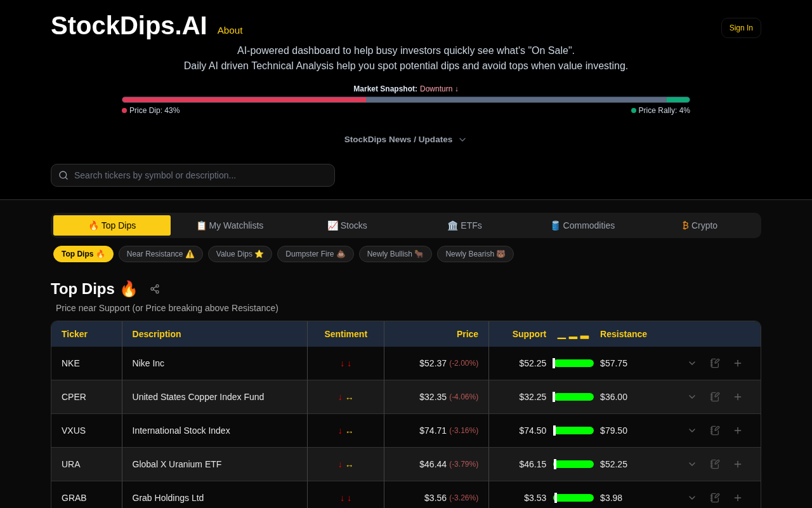Open the About link
This screenshot has width=812, height=508.
(230, 30)
